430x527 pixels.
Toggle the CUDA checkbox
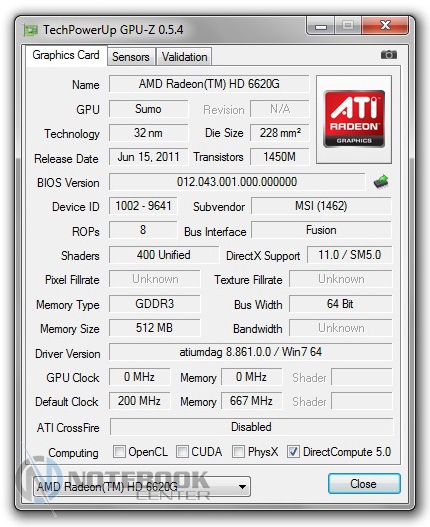[182, 451]
